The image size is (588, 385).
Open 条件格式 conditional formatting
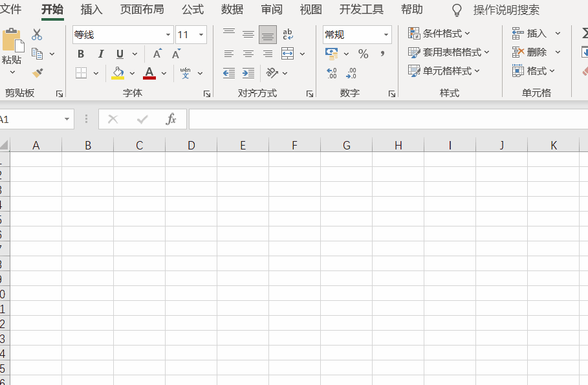pos(439,34)
